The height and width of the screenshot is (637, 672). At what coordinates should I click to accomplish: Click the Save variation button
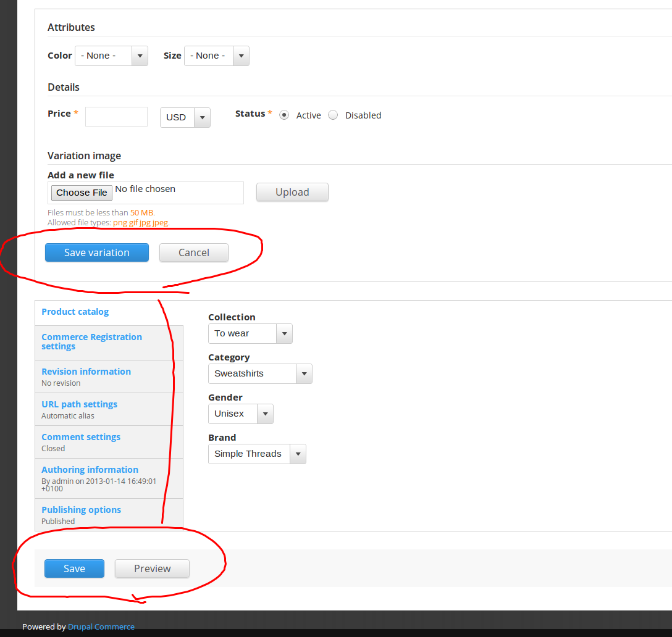(x=97, y=252)
